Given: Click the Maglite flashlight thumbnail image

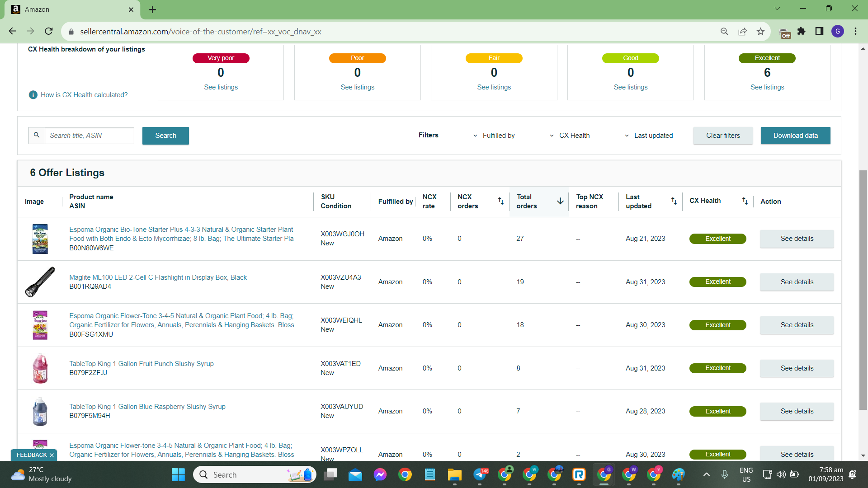Looking at the screenshot, I should tap(40, 282).
